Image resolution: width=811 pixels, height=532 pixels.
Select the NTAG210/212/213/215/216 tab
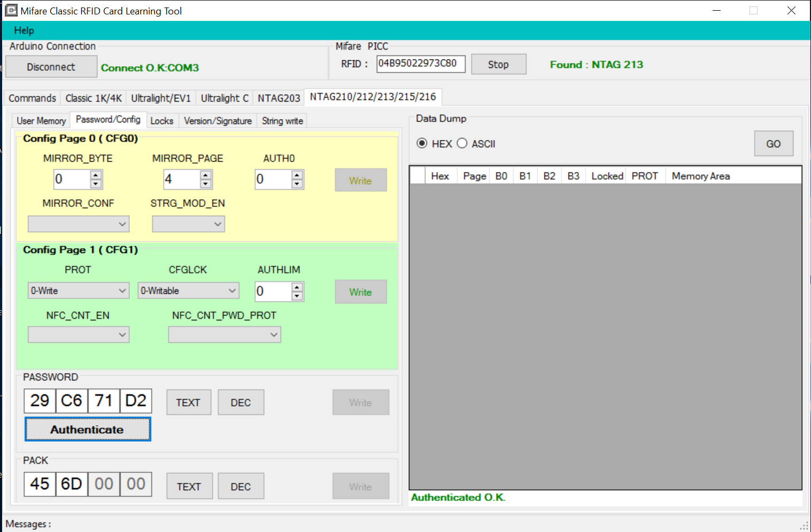pyautogui.click(x=373, y=97)
